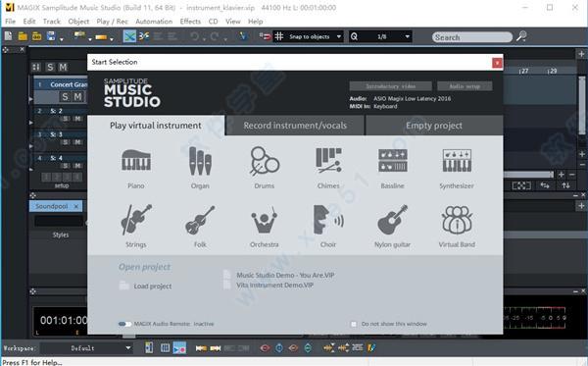Screen dimensions: 588x366
Task: Toggle MAGIX Audio Remote switch
Action: tap(124, 324)
